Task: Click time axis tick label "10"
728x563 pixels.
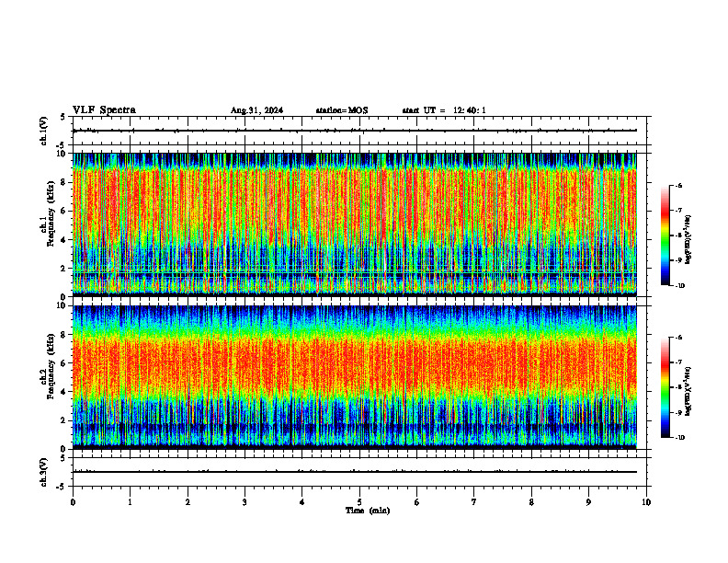Action: point(646,502)
